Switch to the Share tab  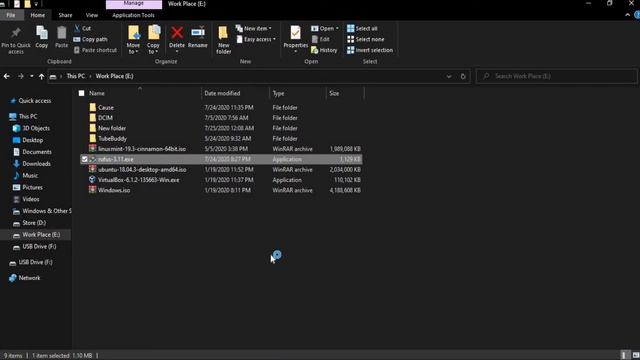coord(65,15)
